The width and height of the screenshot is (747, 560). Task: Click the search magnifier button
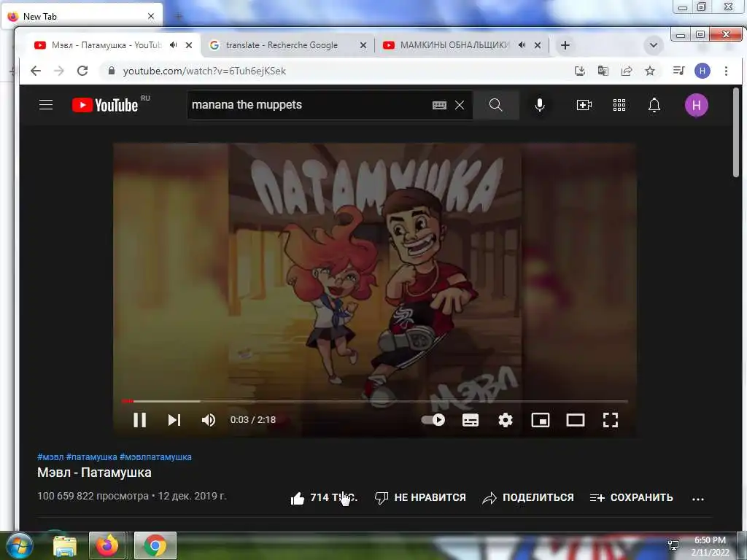pyautogui.click(x=495, y=105)
